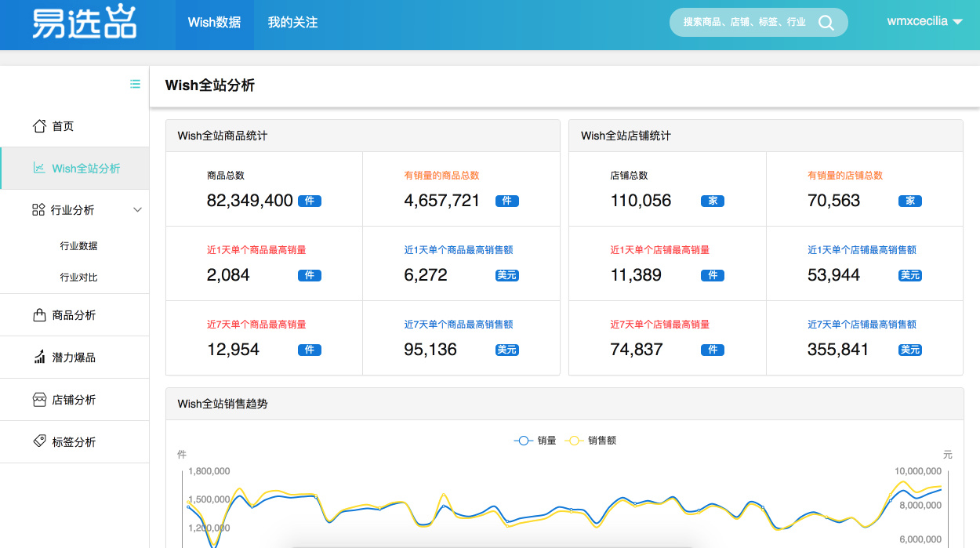The height and width of the screenshot is (548, 980).
Task: Click the search magnifier icon
Action: click(826, 23)
